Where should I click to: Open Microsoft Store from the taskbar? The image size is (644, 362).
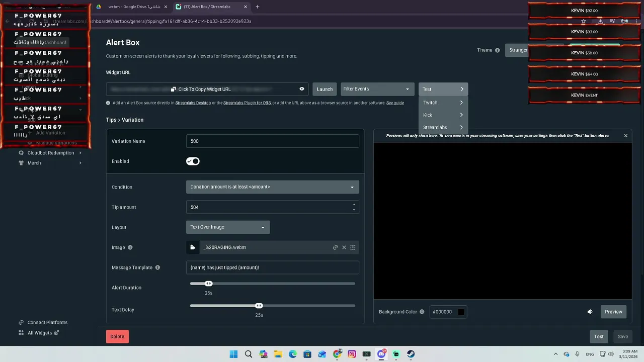pos(307,354)
